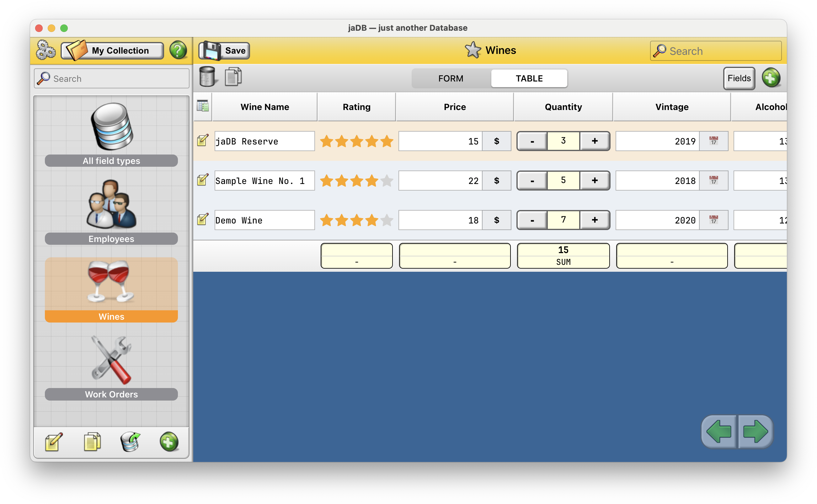
Task: Open the table columns icon in header
Action: pos(202,106)
